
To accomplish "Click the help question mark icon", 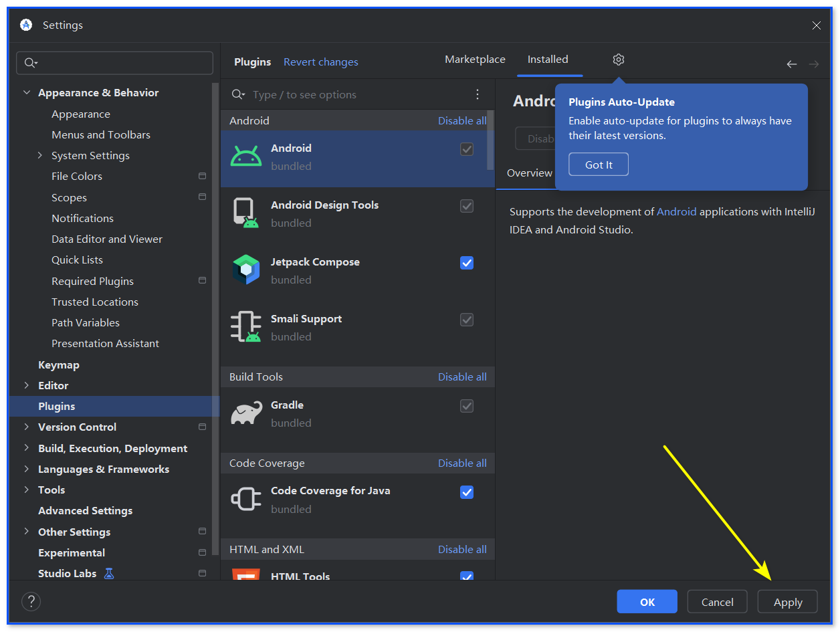I will (31, 601).
